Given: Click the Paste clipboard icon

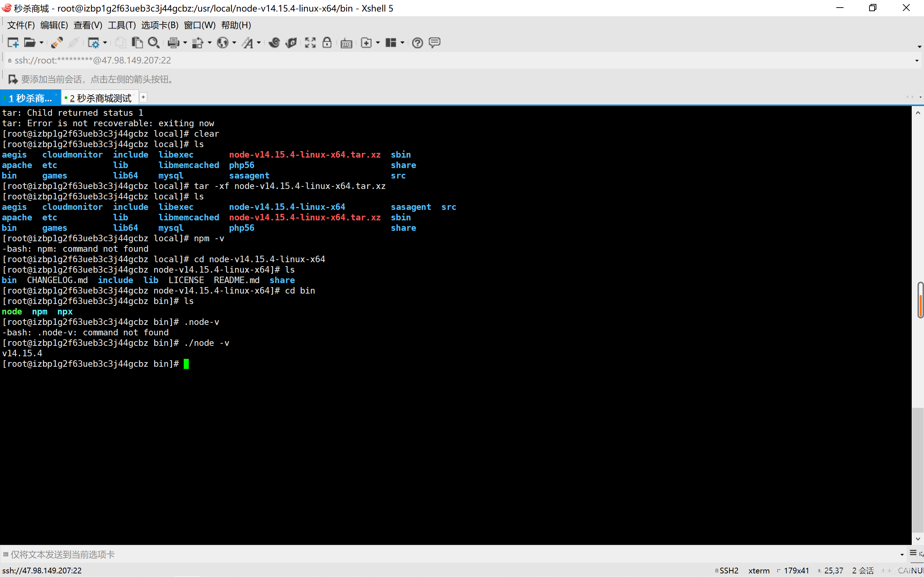Looking at the screenshot, I should pyautogui.click(x=137, y=43).
